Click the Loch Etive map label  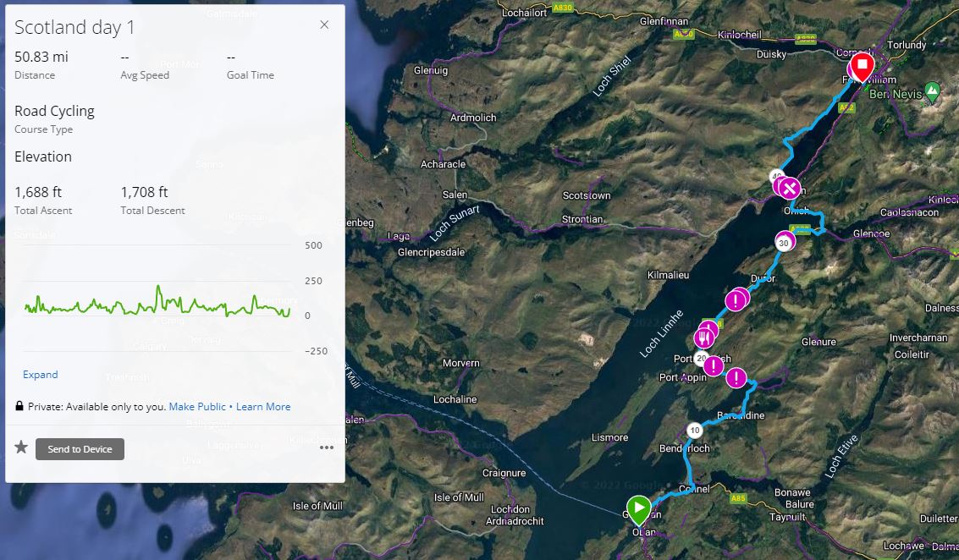841,455
